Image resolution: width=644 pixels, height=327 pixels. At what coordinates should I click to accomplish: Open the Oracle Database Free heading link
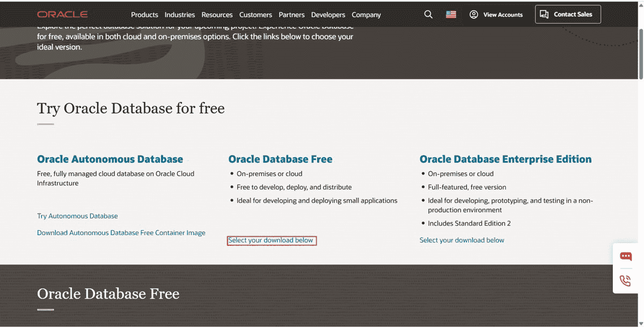point(281,159)
